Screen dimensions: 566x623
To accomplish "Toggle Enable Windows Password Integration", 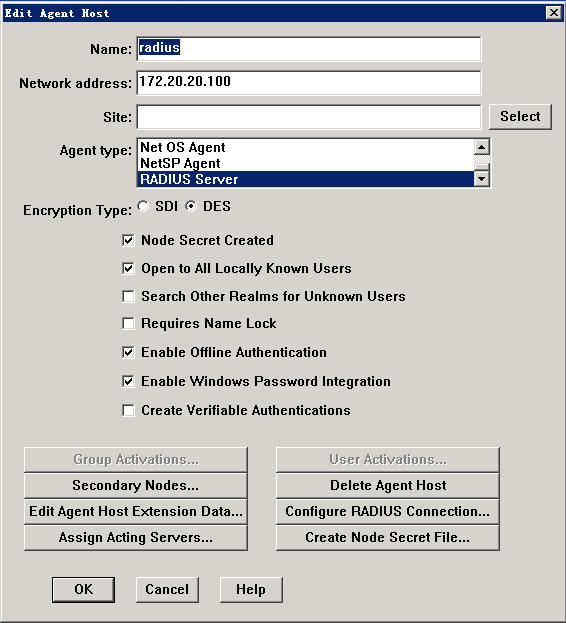I will tap(128, 381).
